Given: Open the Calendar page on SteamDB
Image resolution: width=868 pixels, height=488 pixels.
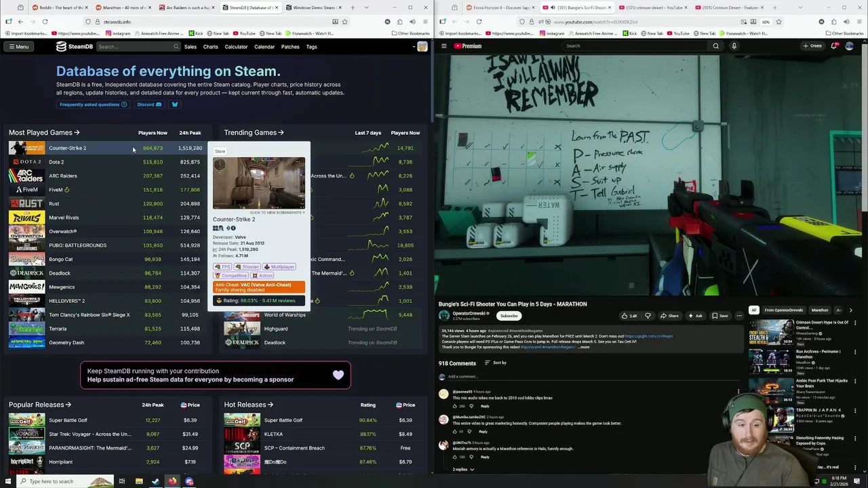Looking at the screenshot, I should pyautogui.click(x=264, y=47).
